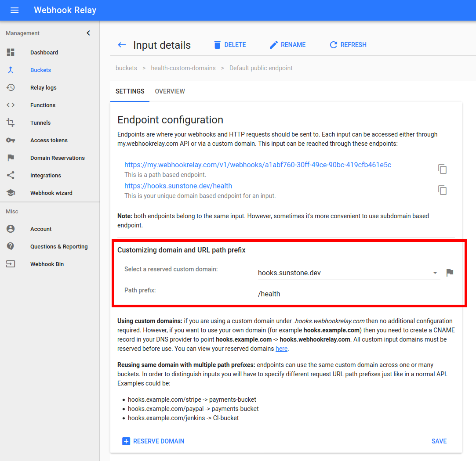Click the Reserve Domain button
Viewport: 476px width, 461px height.
(x=153, y=441)
